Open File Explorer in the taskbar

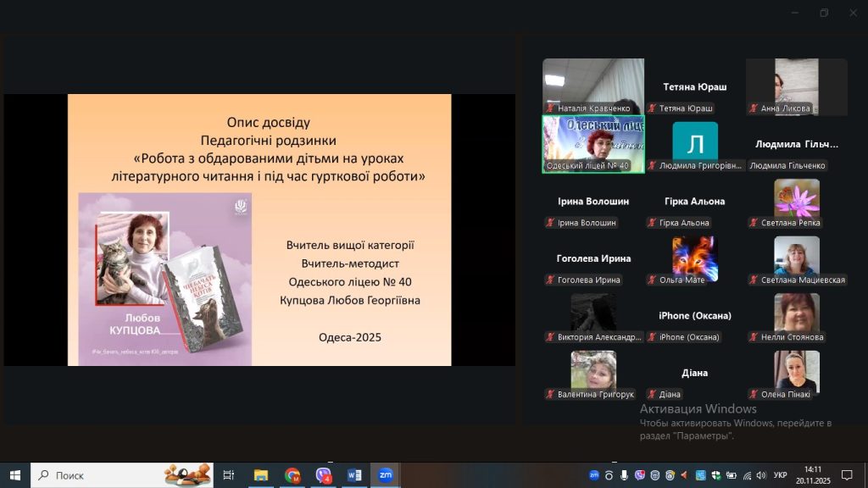click(x=261, y=475)
